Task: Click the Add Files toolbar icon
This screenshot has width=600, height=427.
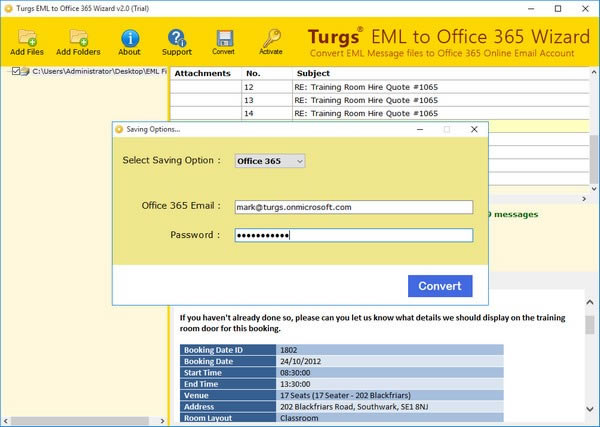Action: (25, 39)
